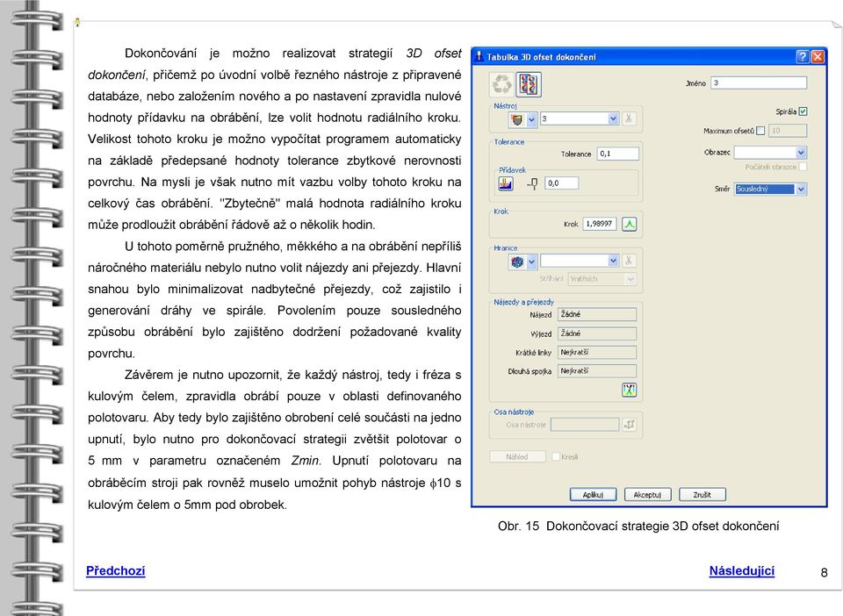Click the Zrušit button
This screenshot has width=843, height=616.
(x=702, y=495)
